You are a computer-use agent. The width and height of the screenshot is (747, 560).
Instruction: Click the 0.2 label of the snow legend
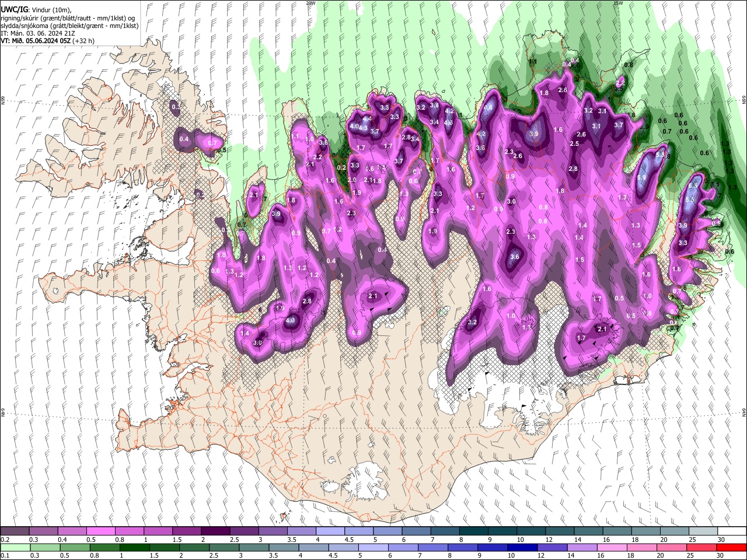click(x=5, y=540)
